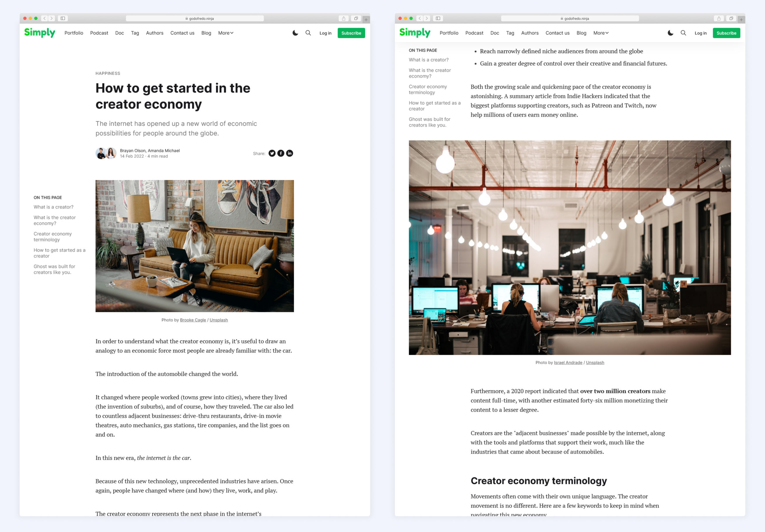Show tab overview in the right Safari window

(731, 18)
